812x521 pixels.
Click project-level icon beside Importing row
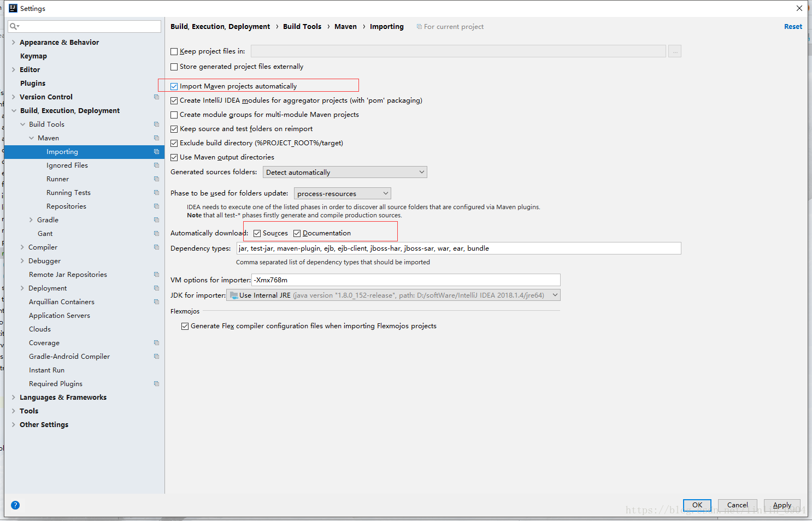(x=156, y=152)
